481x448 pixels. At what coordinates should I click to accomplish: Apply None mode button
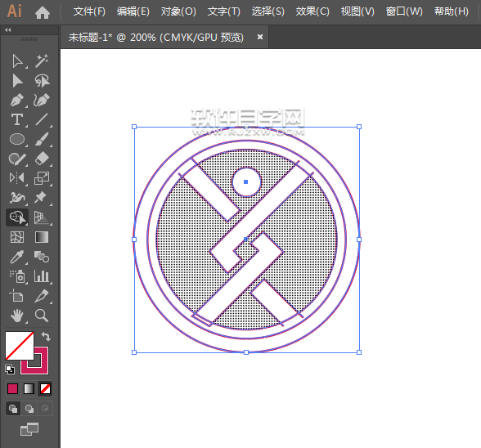coord(45,389)
